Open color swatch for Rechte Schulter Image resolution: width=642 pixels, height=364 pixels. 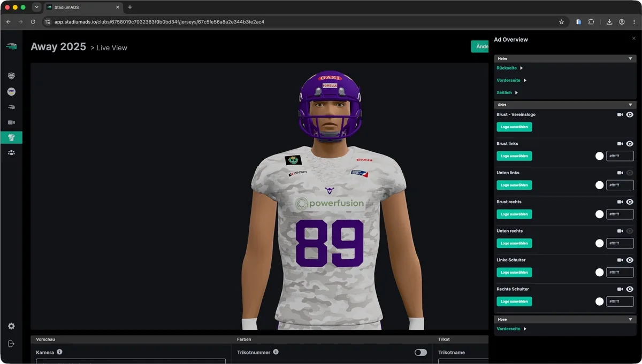tap(600, 301)
